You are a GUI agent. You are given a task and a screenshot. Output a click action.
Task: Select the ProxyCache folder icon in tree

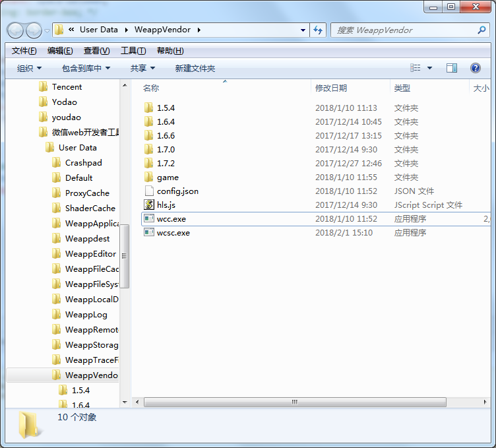[x=56, y=193]
